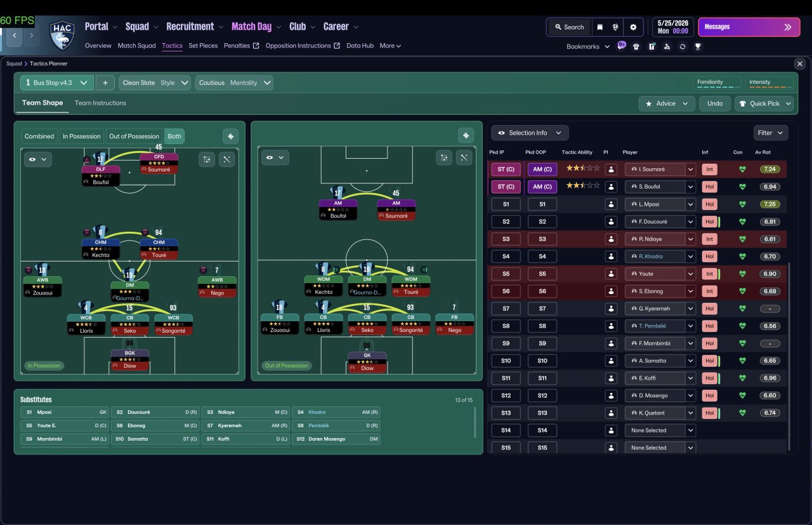This screenshot has height=525, width=812.
Task: Toggle the eye view options on Out of Possession pitch
Action: tap(274, 157)
